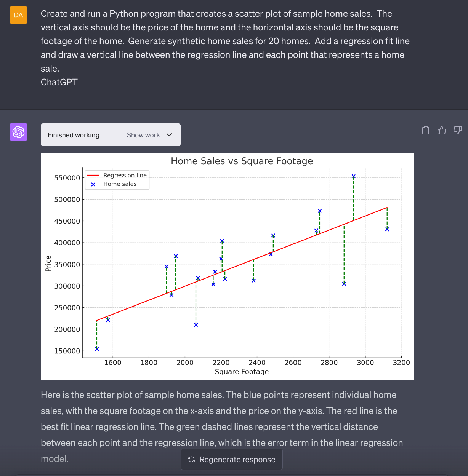Copy the response using the clipboard icon
468x476 pixels.
coord(426,131)
